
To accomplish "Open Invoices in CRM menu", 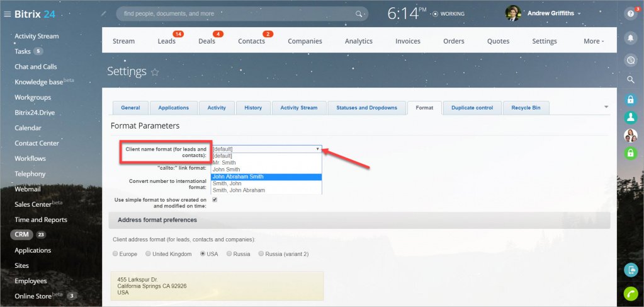I will point(408,41).
